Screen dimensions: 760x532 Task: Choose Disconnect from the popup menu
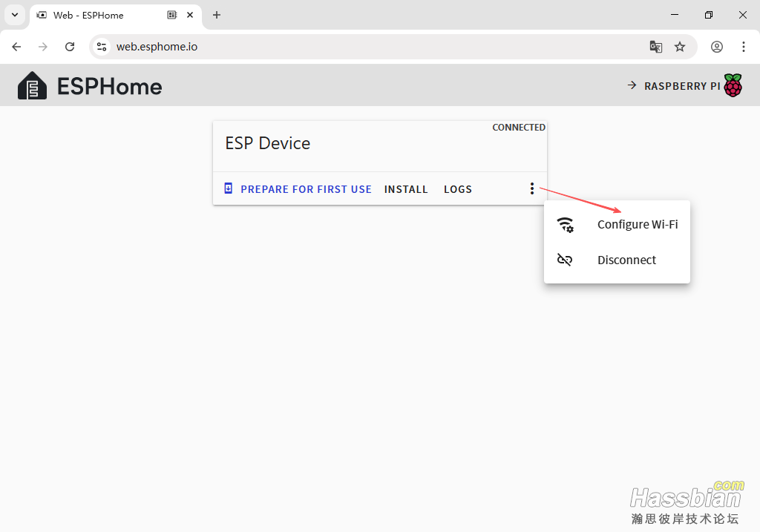(x=626, y=260)
